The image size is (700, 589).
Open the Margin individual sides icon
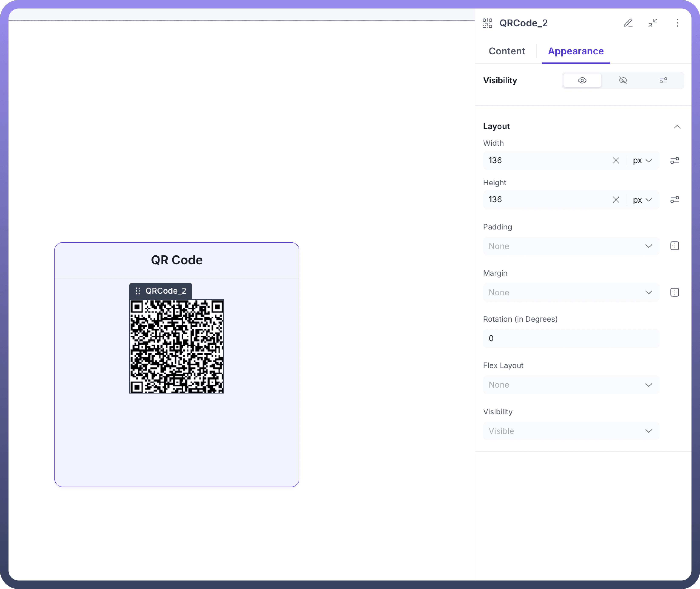(x=674, y=293)
